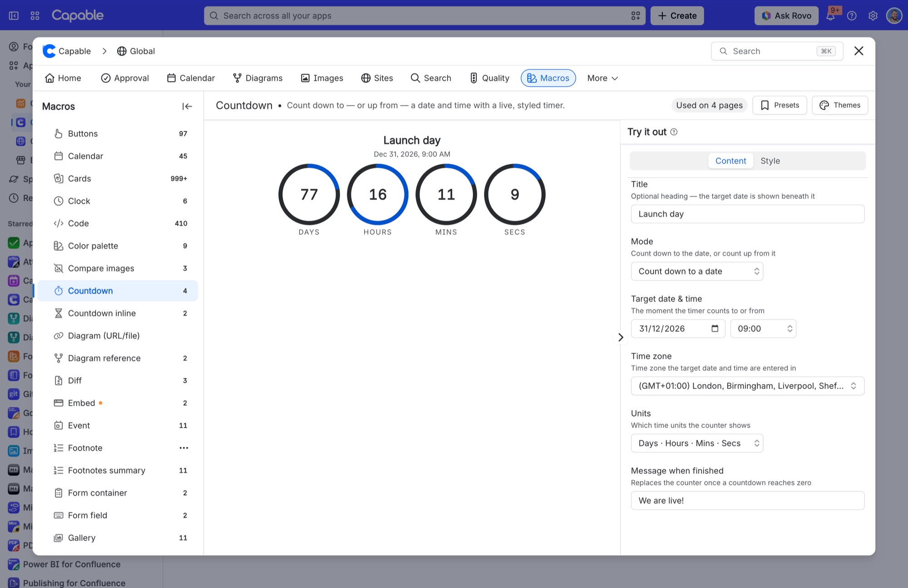Select the Color palette macro
Screen dimensions: 908x588
click(118, 246)
